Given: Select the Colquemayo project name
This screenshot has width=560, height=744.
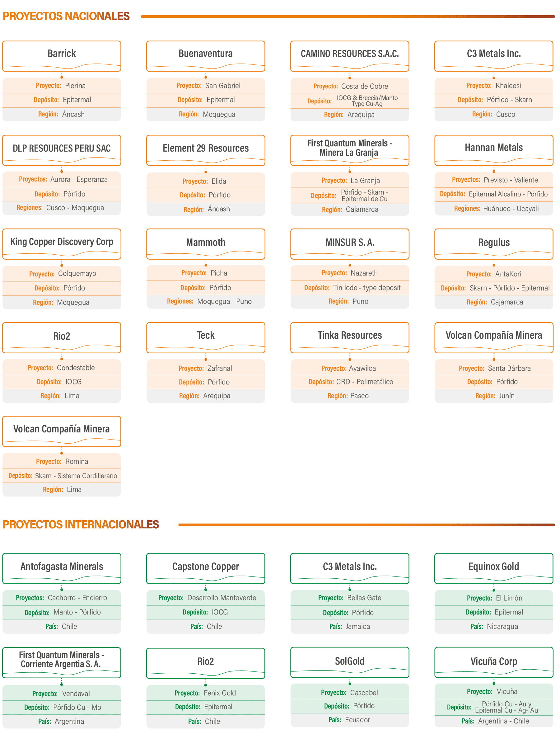Looking at the screenshot, I should 77,273.
